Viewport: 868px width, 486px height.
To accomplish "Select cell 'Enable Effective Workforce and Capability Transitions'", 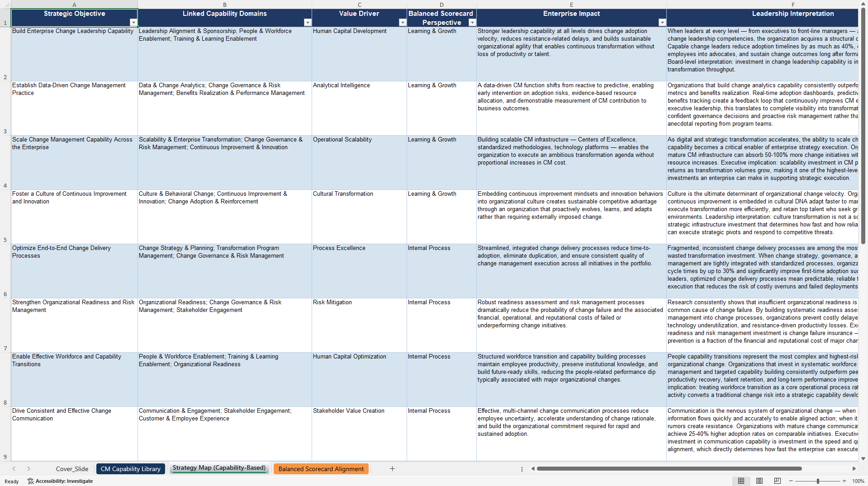I will coord(74,380).
